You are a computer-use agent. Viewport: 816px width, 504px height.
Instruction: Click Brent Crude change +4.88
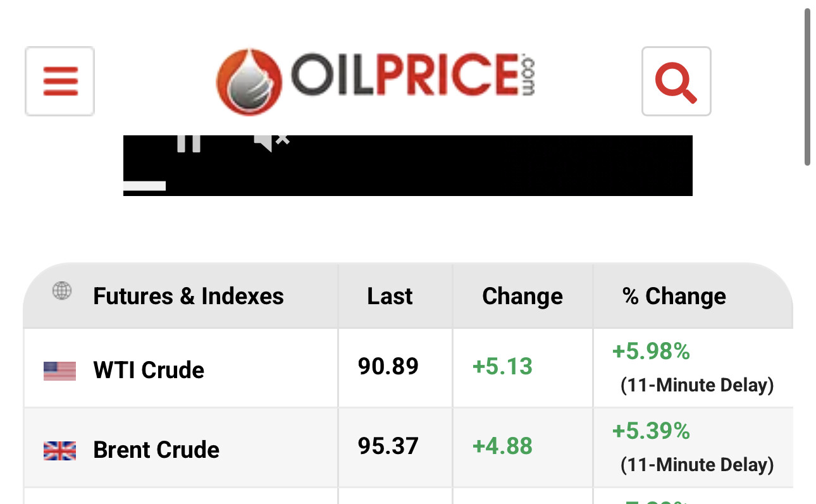[502, 446]
